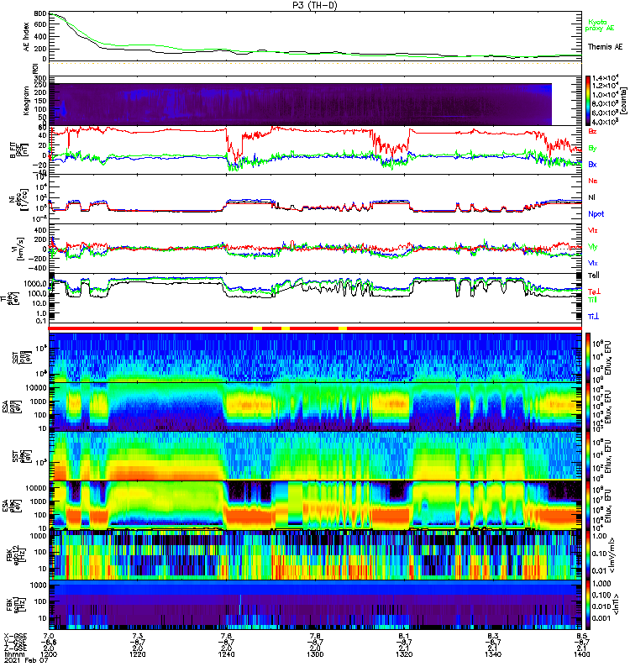630x672 pixels.
Task: Click the blue Npot legend label
Action: pyautogui.click(x=596, y=214)
